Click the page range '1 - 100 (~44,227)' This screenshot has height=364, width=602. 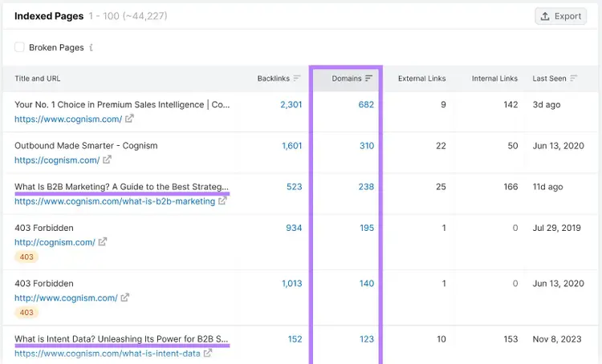(128, 16)
